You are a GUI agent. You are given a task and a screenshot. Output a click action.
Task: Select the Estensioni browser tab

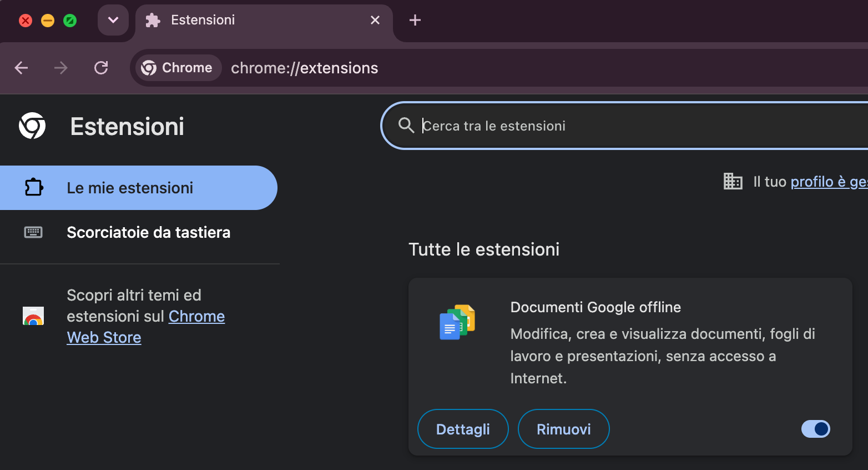click(x=264, y=21)
